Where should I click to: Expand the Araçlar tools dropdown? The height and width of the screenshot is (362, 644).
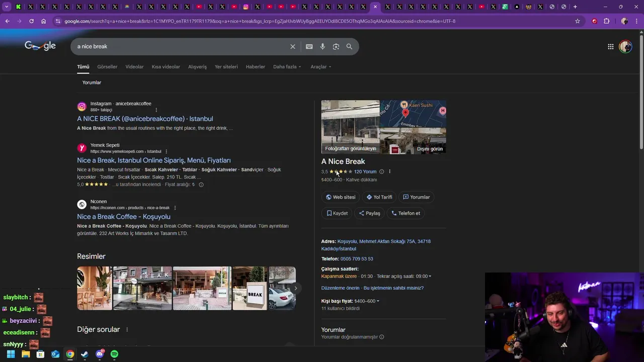point(321,67)
